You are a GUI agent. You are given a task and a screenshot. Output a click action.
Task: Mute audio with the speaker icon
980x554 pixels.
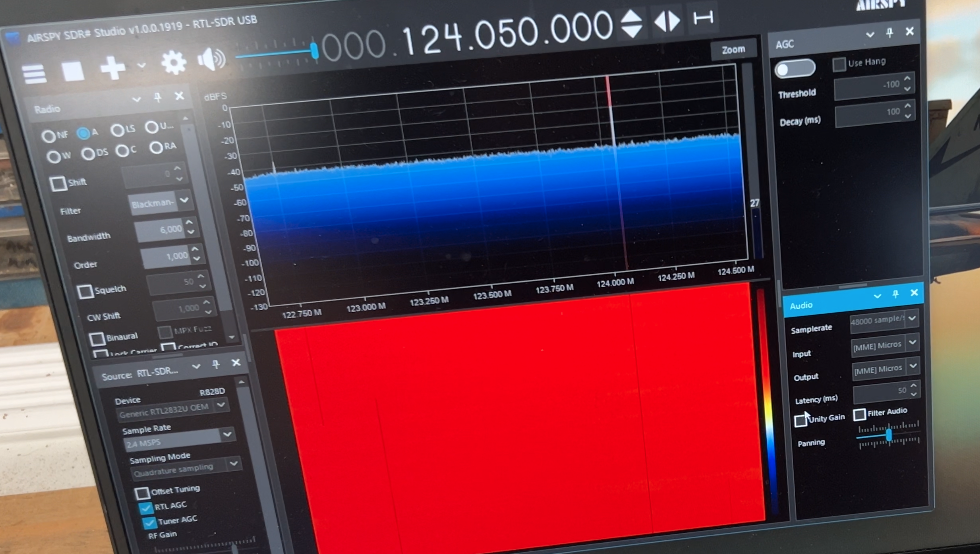click(211, 59)
